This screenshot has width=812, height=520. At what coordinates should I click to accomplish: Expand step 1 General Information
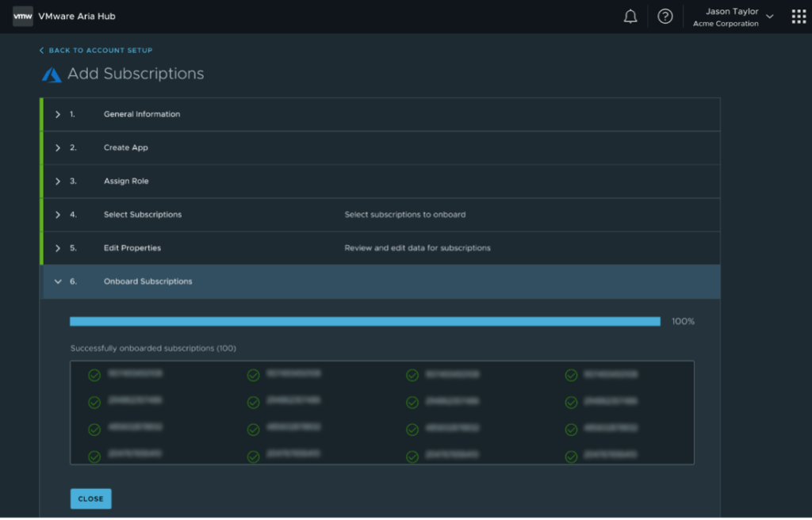click(58, 114)
